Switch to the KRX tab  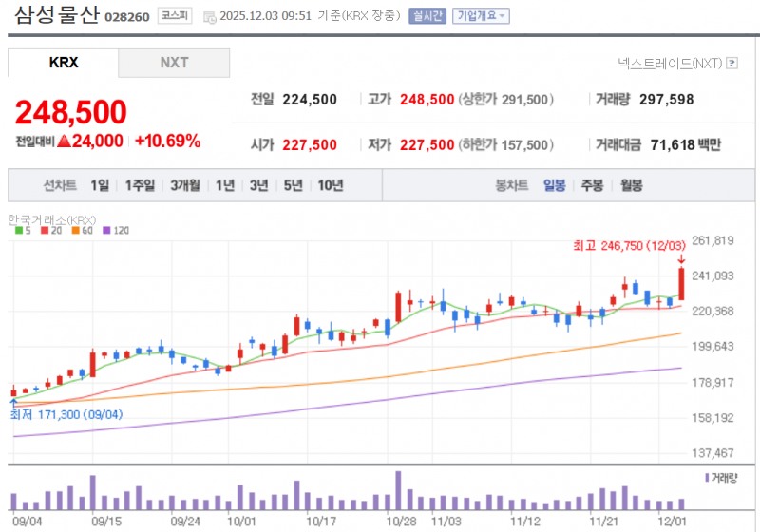coord(63,63)
